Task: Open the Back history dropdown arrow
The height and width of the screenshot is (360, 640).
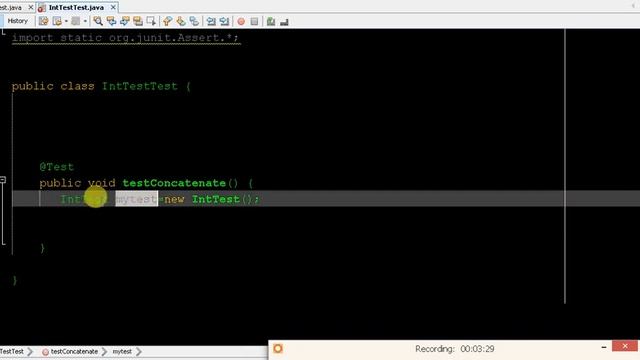Action: [66, 21]
